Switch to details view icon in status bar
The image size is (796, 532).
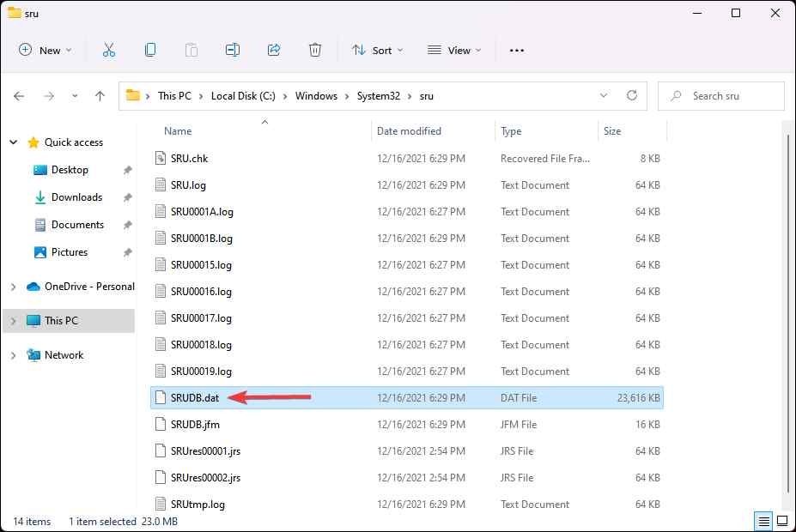763,521
